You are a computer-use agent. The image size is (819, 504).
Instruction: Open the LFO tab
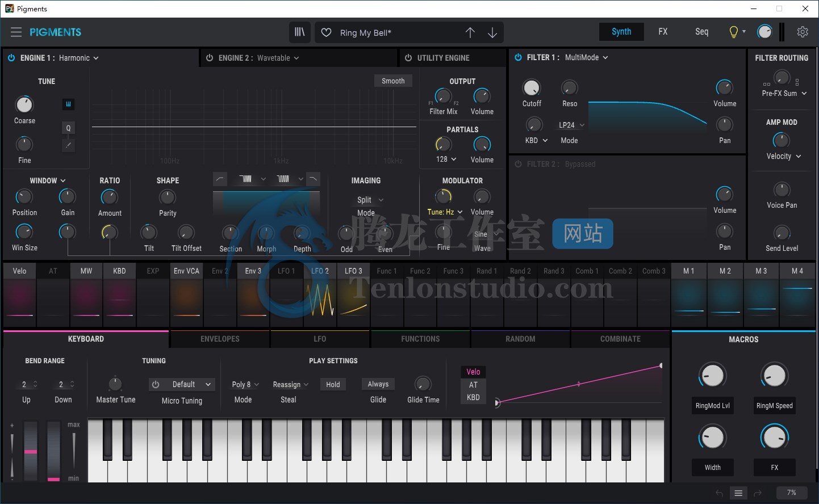(320, 339)
